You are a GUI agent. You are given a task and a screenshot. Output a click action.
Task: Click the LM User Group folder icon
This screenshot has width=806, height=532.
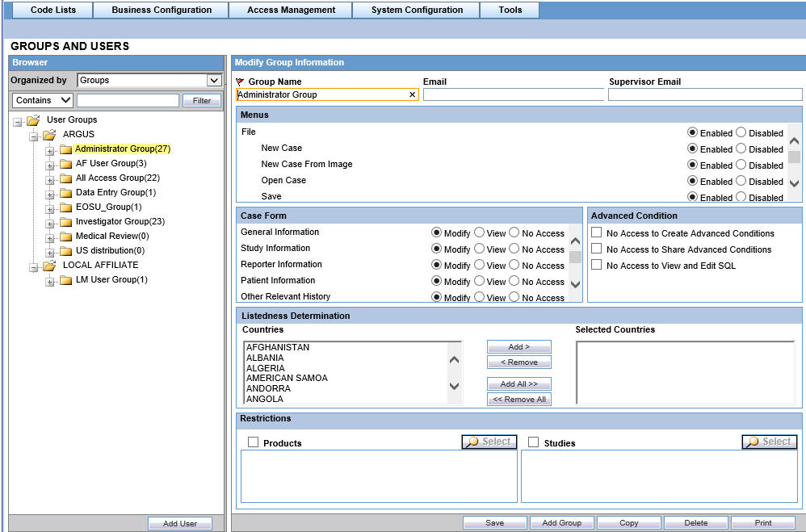(65, 280)
